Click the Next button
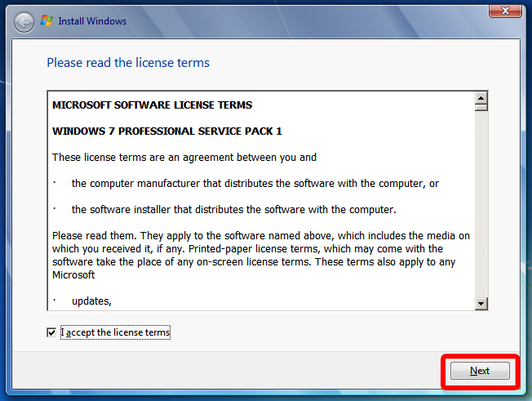This screenshot has height=401, width=532. [480, 371]
